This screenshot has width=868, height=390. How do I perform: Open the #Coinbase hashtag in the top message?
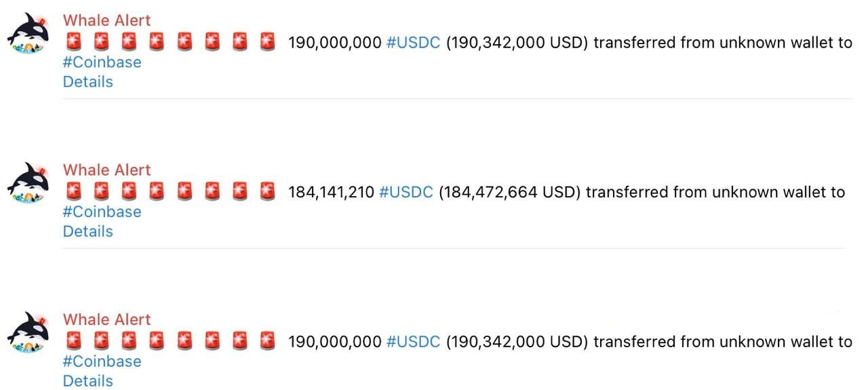click(x=102, y=62)
